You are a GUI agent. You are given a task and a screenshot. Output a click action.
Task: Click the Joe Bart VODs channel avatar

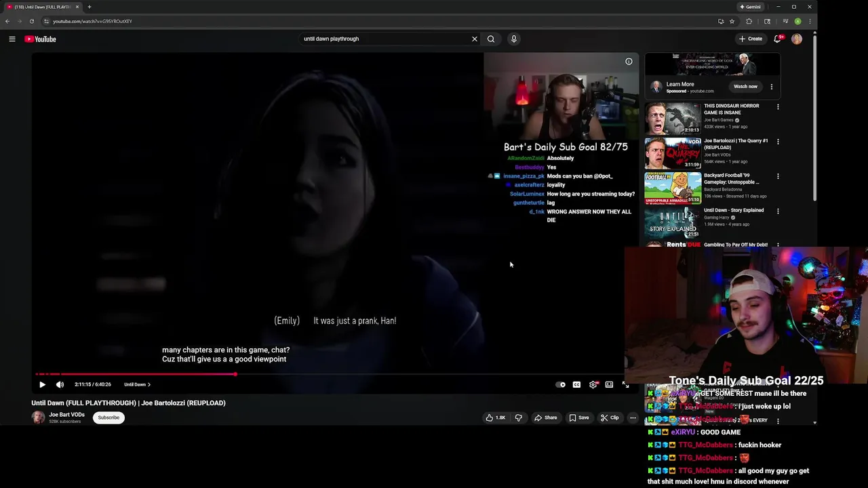[x=38, y=418]
